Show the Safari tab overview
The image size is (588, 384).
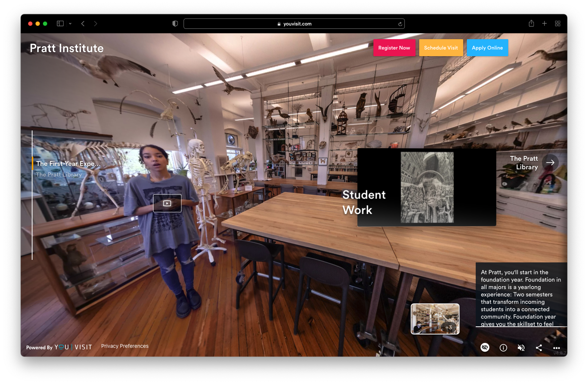coord(558,24)
